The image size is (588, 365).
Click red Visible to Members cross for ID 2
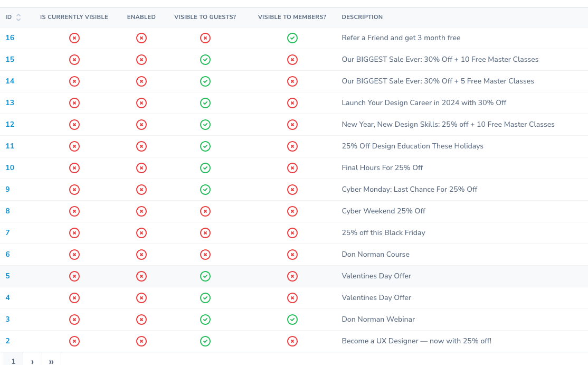(x=292, y=341)
